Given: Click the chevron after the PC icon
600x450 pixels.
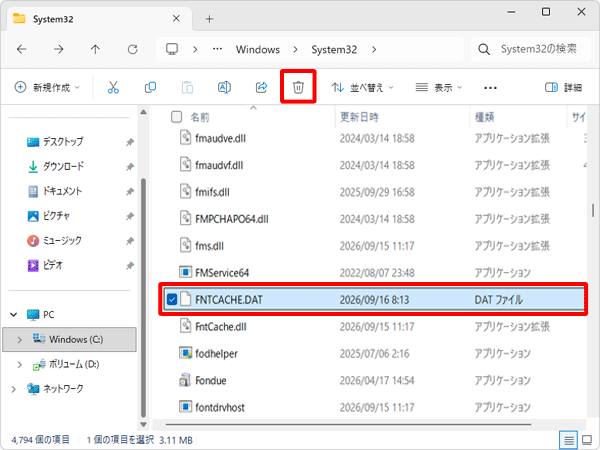Looking at the screenshot, I should pyautogui.click(x=195, y=49).
